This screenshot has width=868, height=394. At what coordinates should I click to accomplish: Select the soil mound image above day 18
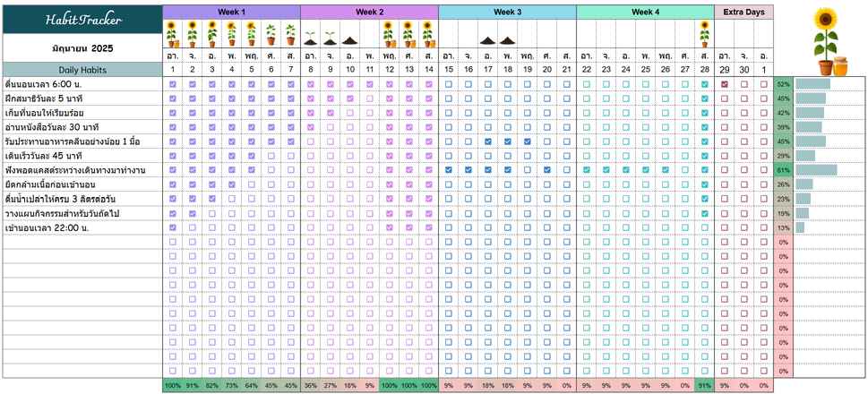[507, 40]
